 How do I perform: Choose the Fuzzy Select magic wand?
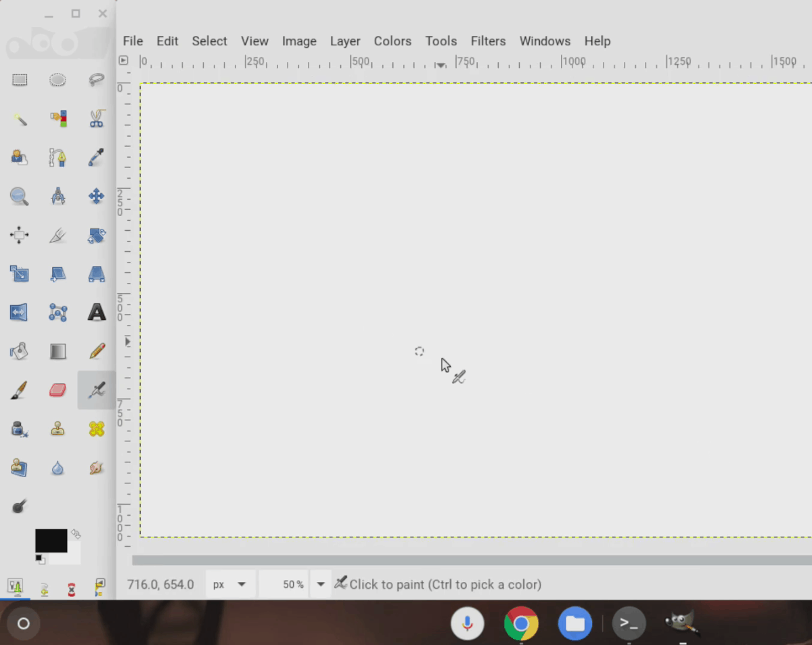[x=20, y=119]
